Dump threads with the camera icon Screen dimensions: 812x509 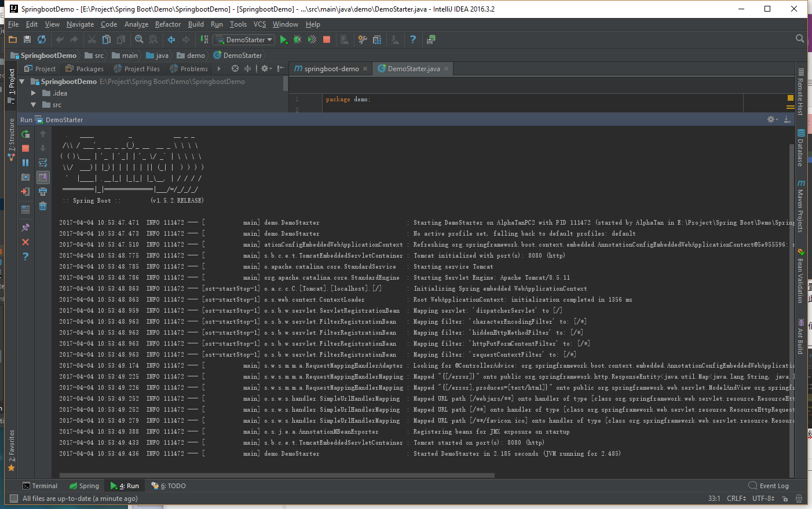[25, 177]
